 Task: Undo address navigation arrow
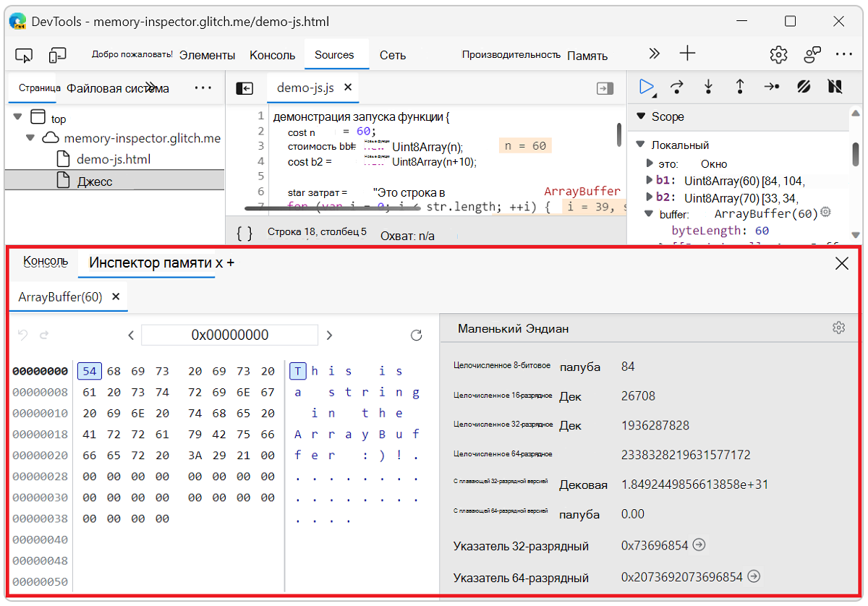pyautogui.click(x=23, y=336)
